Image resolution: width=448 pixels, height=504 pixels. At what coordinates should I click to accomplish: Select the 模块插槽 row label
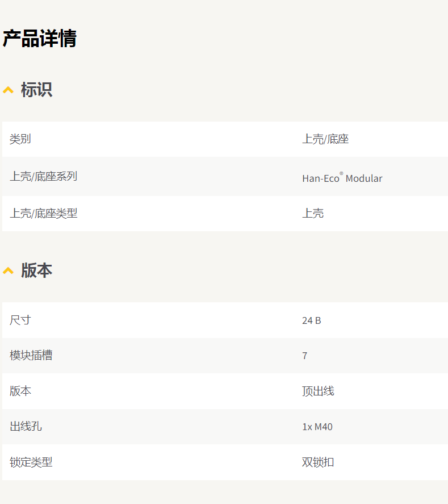[31, 356]
